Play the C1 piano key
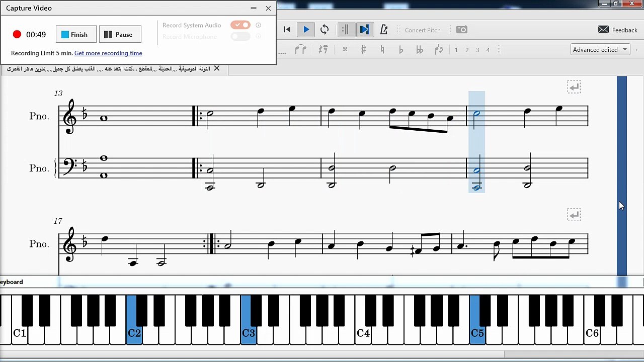Screen dimensions: 644x362 tap(20, 333)
